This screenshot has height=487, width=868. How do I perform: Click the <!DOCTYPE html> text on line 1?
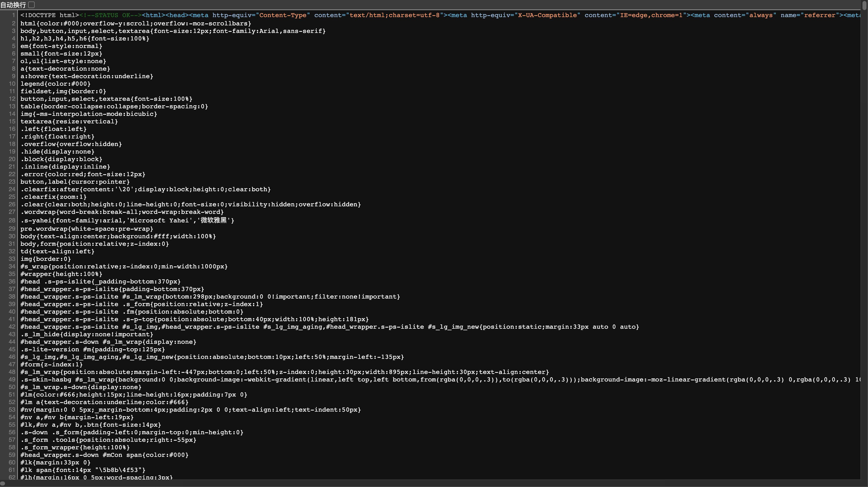click(49, 15)
